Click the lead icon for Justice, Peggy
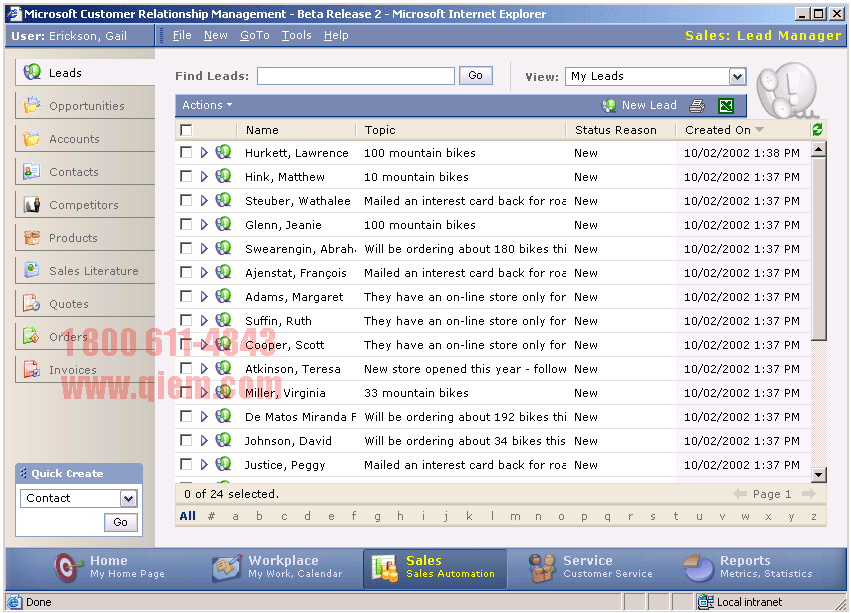 pyautogui.click(x=223, y=464)
